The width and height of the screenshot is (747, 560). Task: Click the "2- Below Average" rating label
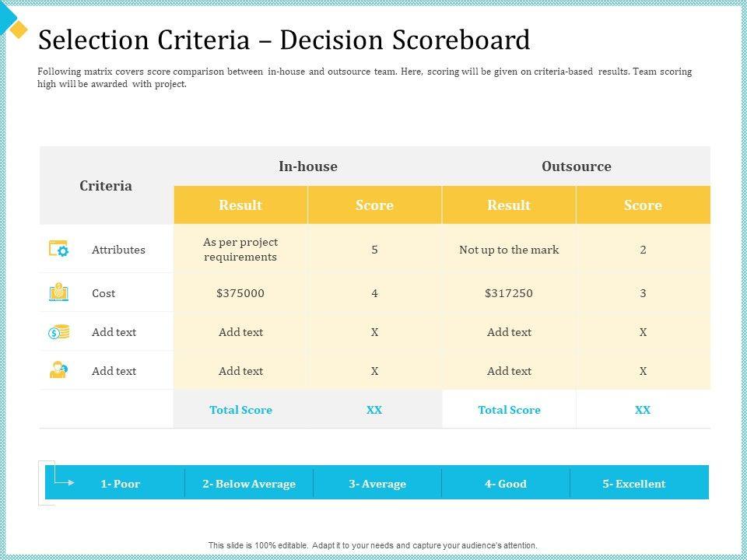point(249,484)
